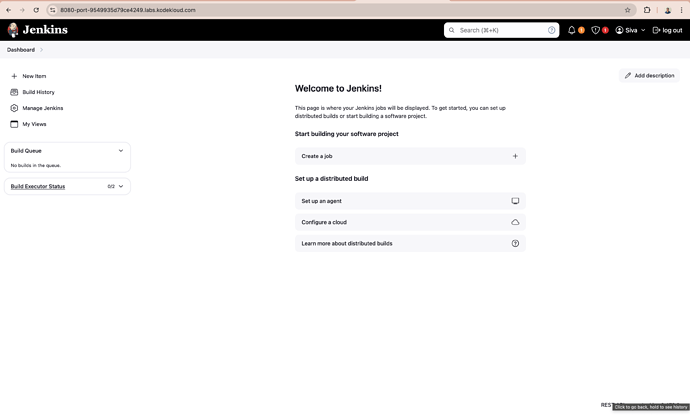The width and height of the screenshot is (690, 416).
Task: Collapse the Build Queue panel chevron
Action: (x=121, y=151)
